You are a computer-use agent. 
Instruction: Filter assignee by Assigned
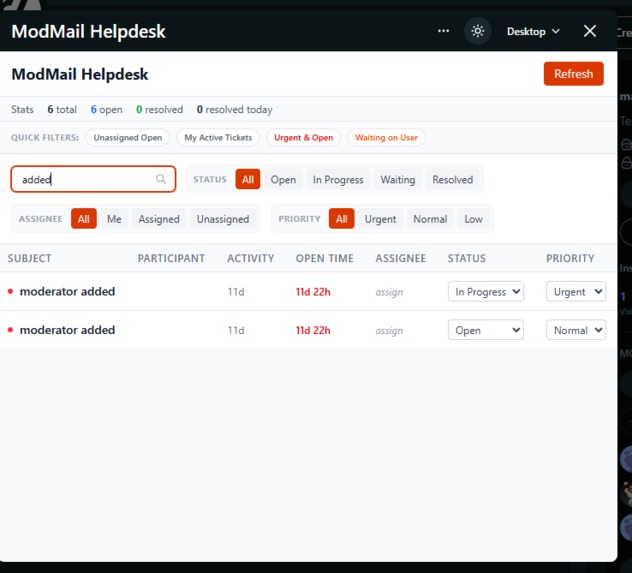click(159, 219)
